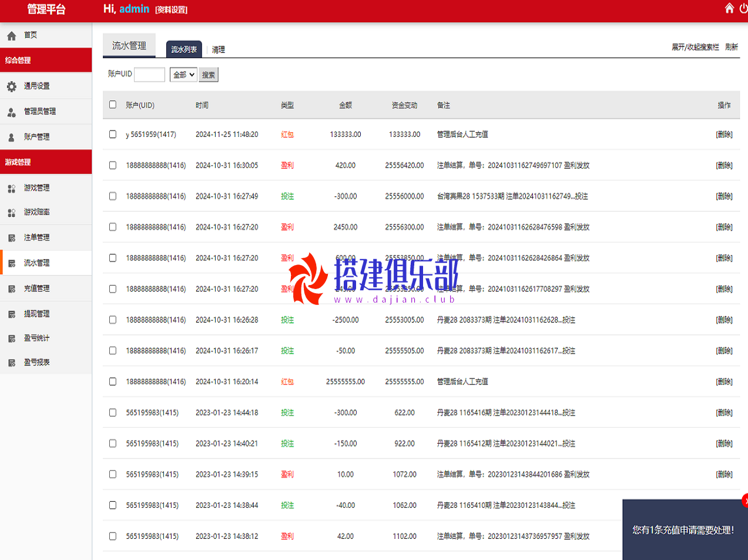Click 展开/收起搜索栏 link

coord(695,47)
